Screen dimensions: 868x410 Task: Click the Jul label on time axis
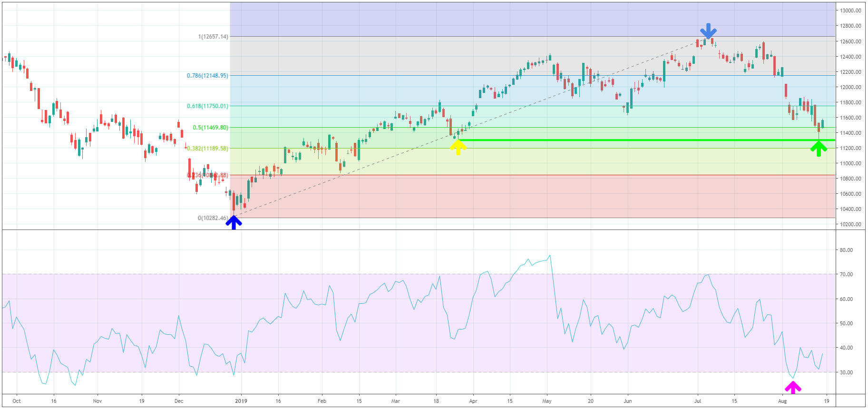[x=698, y=401]
